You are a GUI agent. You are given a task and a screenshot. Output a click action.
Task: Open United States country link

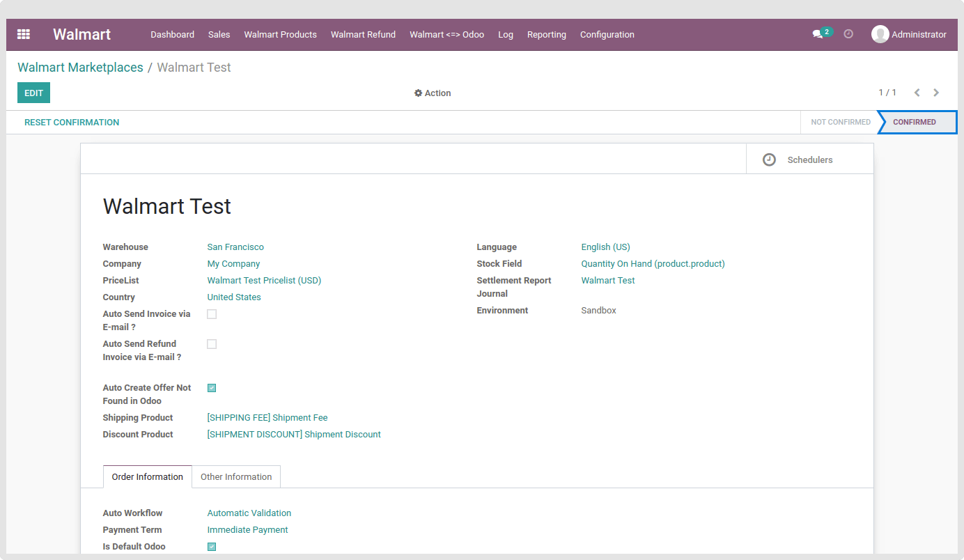pyautogui.click(x=234, y=297)
